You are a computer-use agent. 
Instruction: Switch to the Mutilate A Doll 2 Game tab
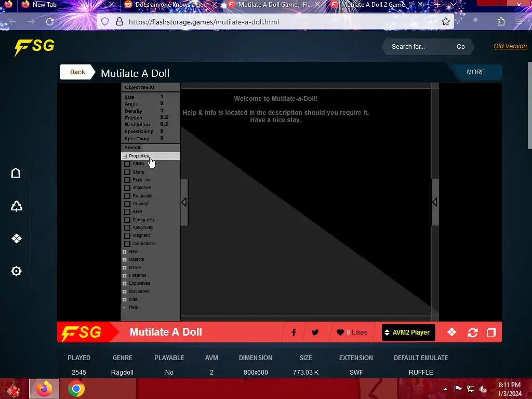[377, 5]
